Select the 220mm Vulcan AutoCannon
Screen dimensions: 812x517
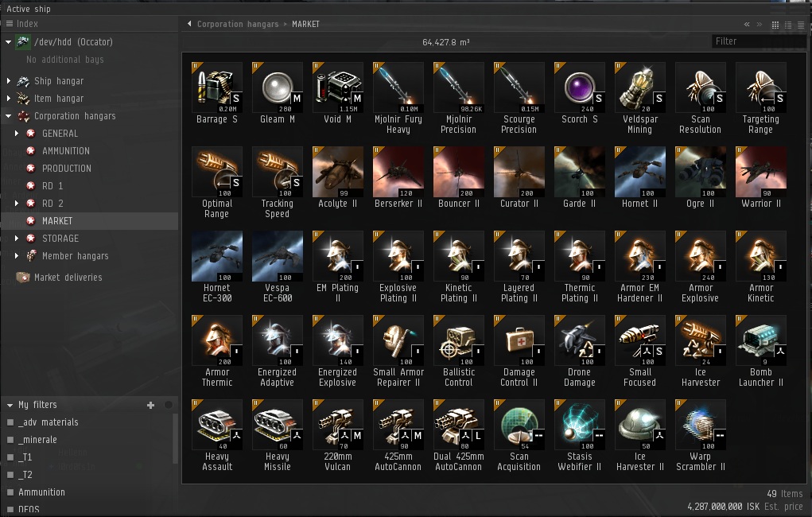pyautogui.click(x=338, y=436)
